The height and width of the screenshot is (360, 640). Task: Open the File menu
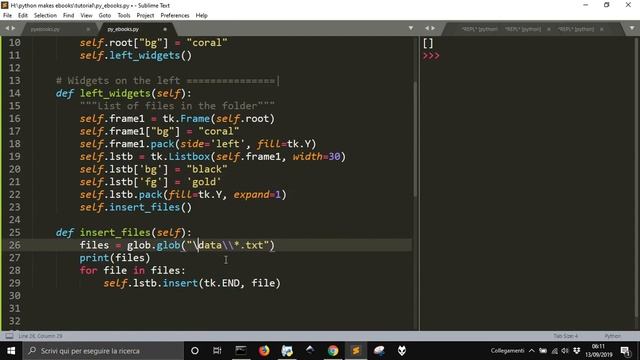[7, 16]
